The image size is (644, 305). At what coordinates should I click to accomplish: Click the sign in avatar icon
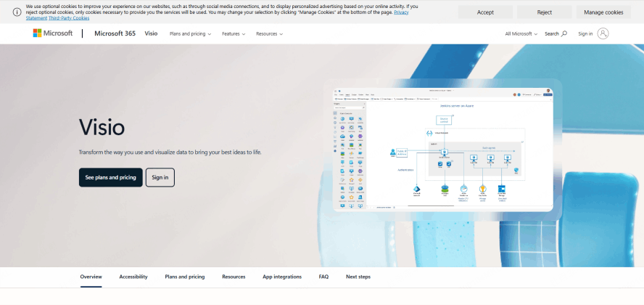point(603,33)
